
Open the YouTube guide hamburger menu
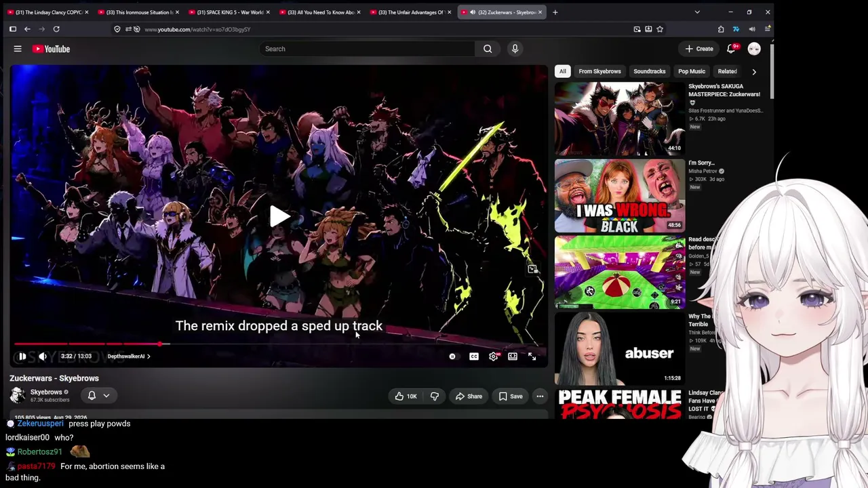coord(18,49)
